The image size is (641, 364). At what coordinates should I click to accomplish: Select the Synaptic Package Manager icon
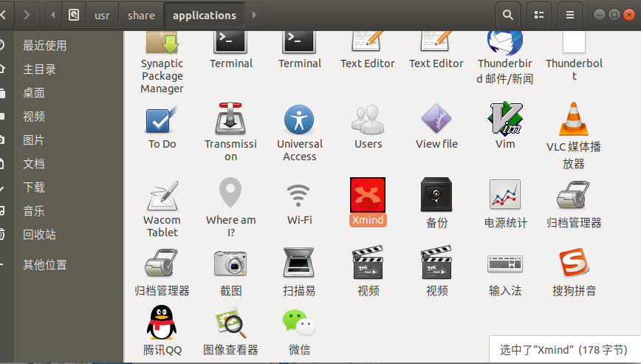click(x=162, y=43)
